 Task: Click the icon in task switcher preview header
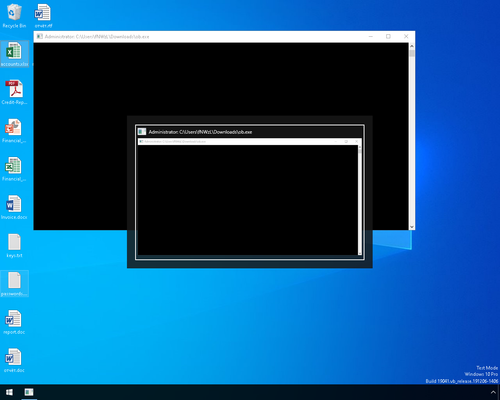[142, 132]
